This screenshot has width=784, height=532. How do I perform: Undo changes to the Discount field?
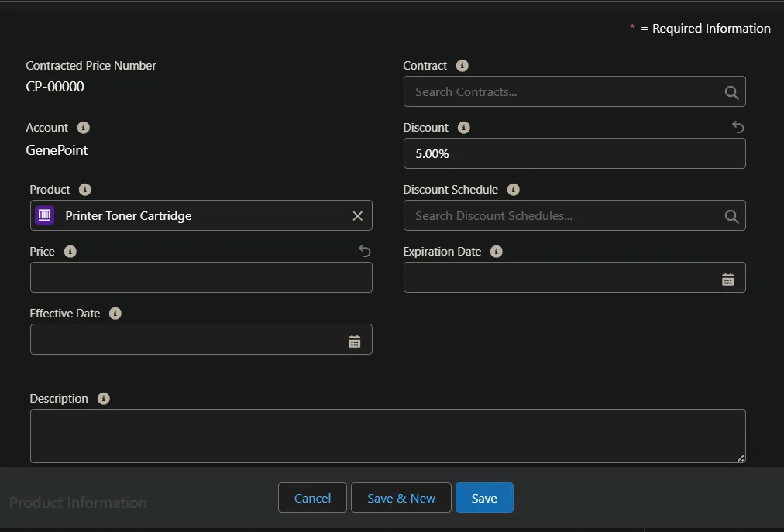[x=738, y=127]
